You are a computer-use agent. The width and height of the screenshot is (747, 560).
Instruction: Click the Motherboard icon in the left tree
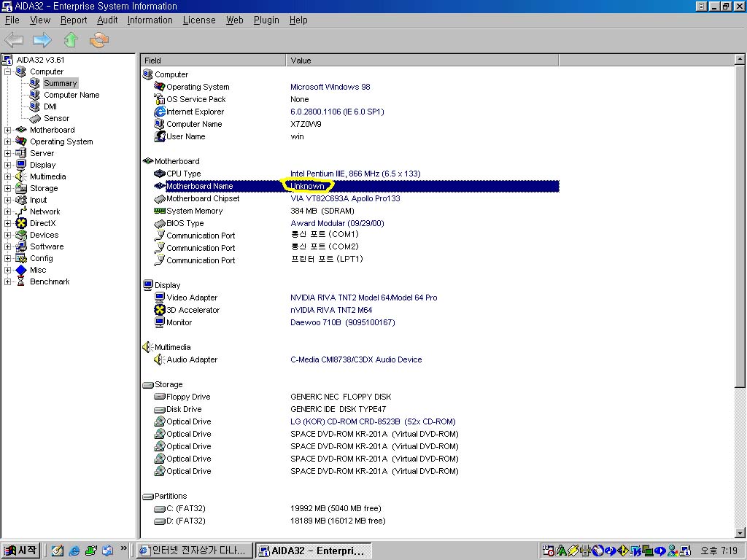(x=21, y=130)
